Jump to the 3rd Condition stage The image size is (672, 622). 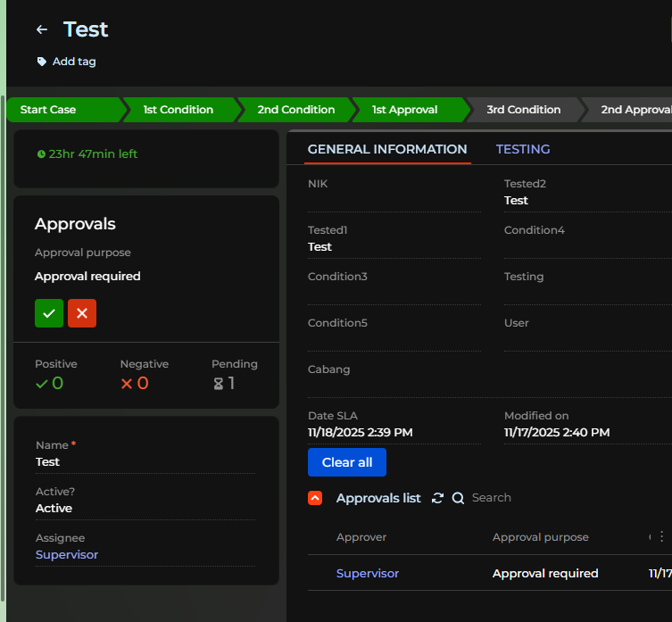click(x=523, y=110)
